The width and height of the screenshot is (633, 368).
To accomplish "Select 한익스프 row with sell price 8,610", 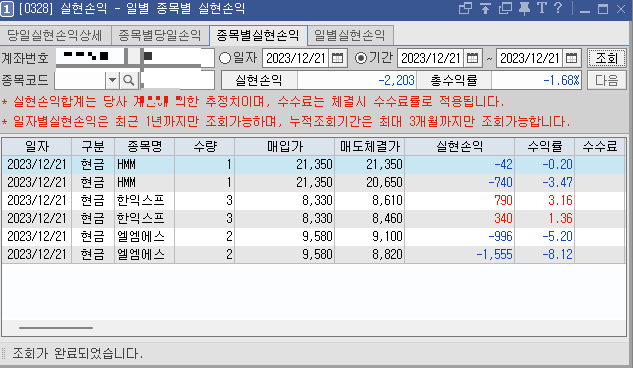I will pos(314,201).
